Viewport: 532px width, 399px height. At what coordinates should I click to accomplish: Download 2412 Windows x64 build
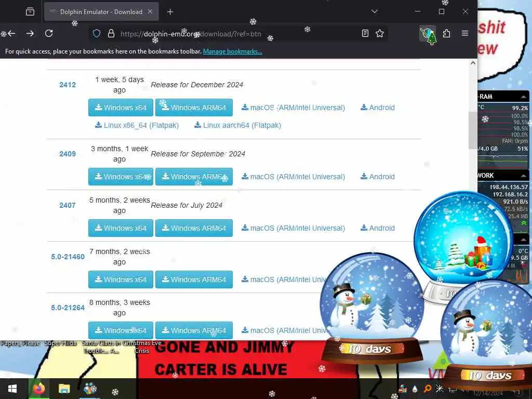(121, 108)
